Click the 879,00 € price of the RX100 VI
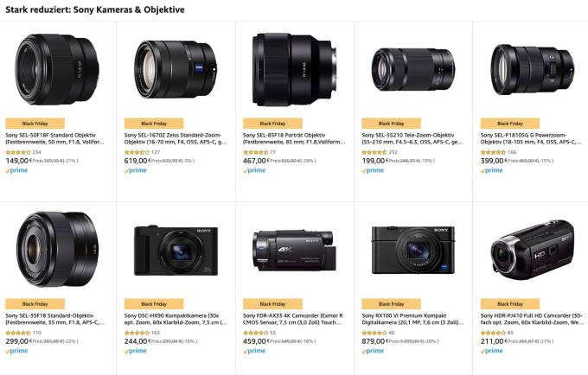The image size is (588, 375). 375,341
